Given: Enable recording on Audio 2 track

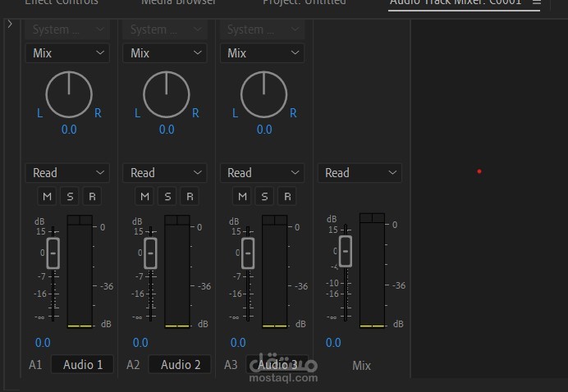Looking at the screenshot, I should [x=190, y=197].
